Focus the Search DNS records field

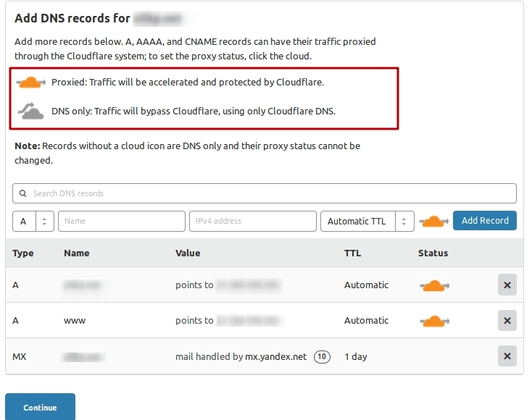click(268, 193)
